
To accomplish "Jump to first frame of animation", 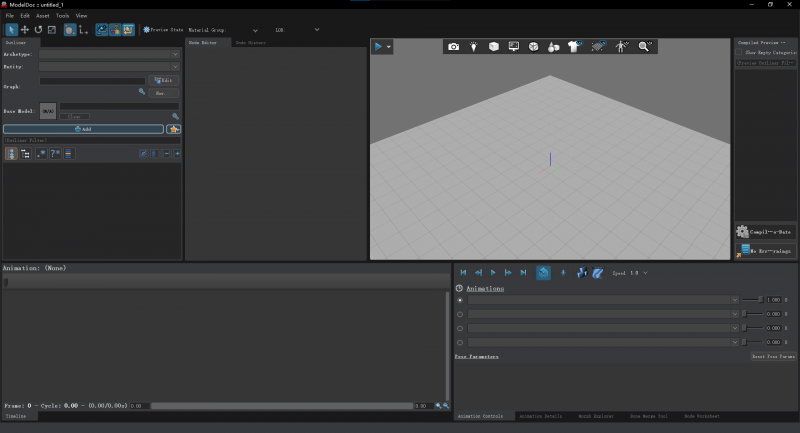I will click(463, 273).
